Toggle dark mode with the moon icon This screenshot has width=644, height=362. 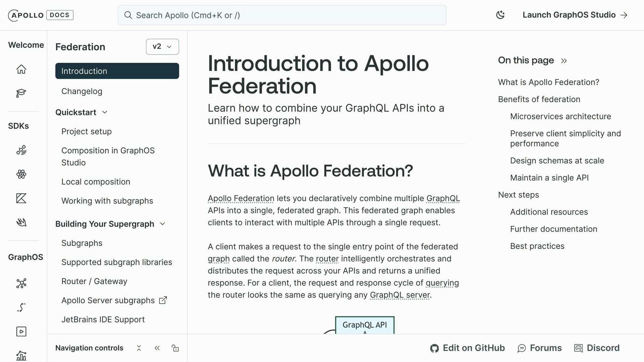point(501,15)
